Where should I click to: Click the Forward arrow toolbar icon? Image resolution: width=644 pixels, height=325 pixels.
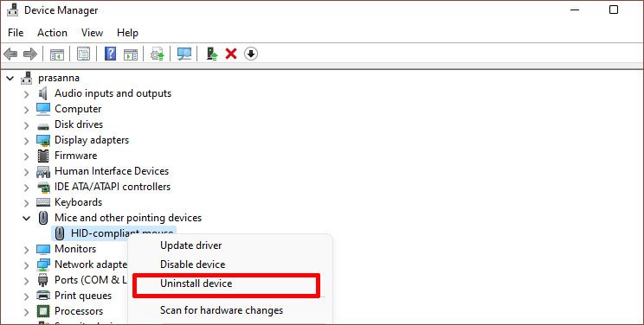30,54
